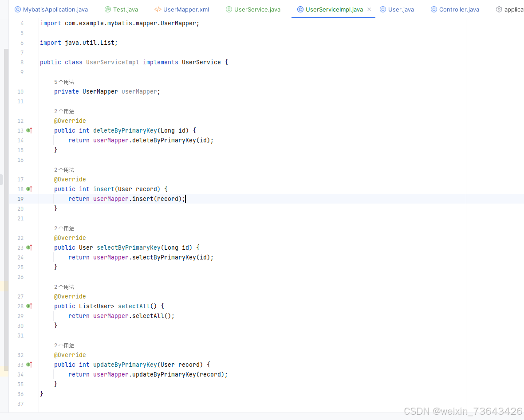Close the UserServiceImpl.java tab

click(368, 9)
